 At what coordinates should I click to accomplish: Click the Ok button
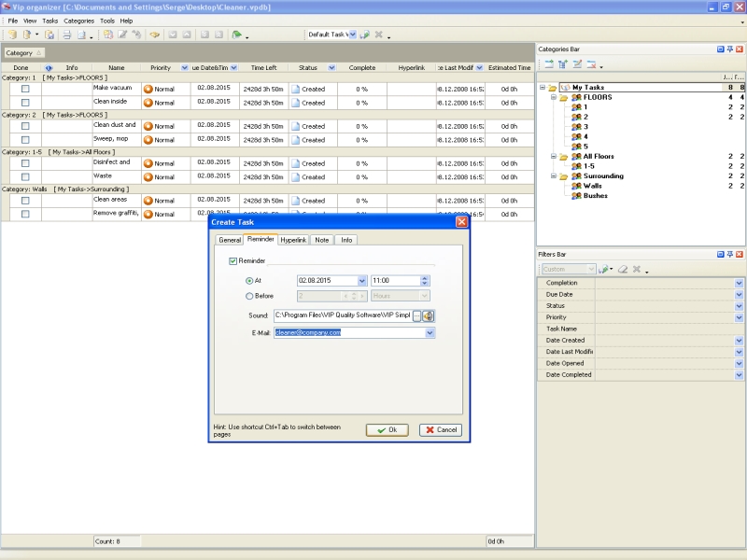click(x=387, y=430)
